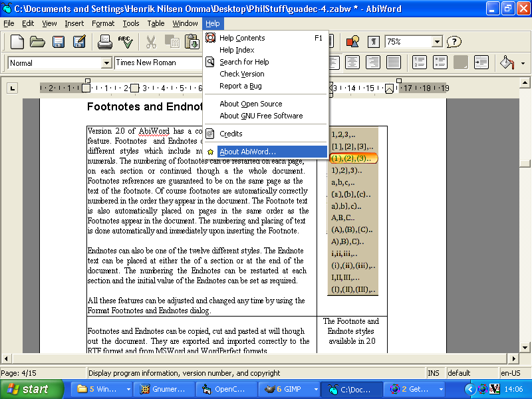
Task: Toggle the bulleted list button
Action: 440,63
